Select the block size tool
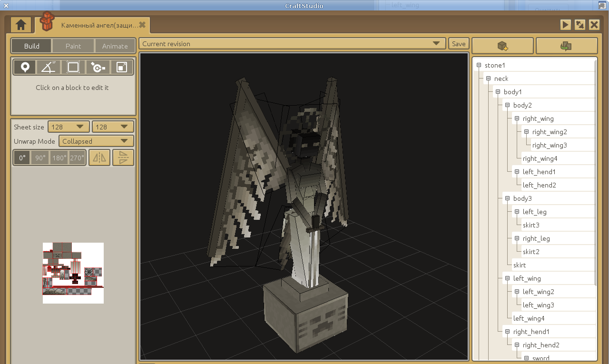609x364 pixels. coord(73,67)
